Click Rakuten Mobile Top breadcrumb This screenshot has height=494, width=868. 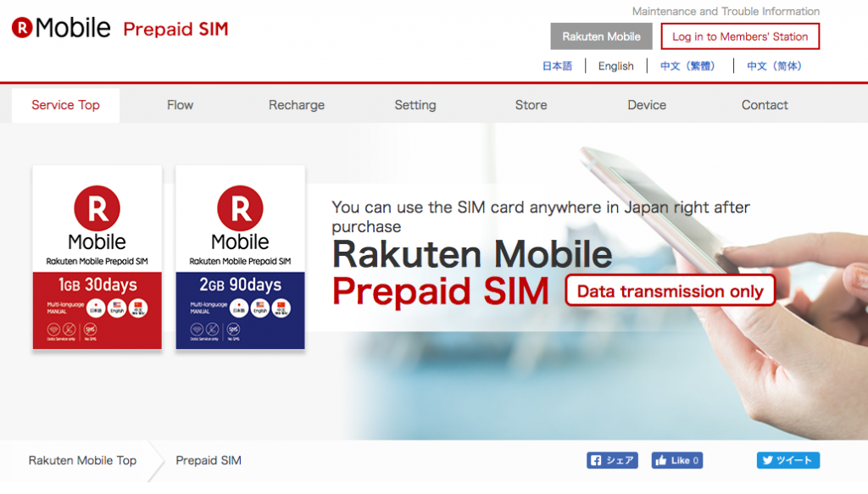pos(82,460)
